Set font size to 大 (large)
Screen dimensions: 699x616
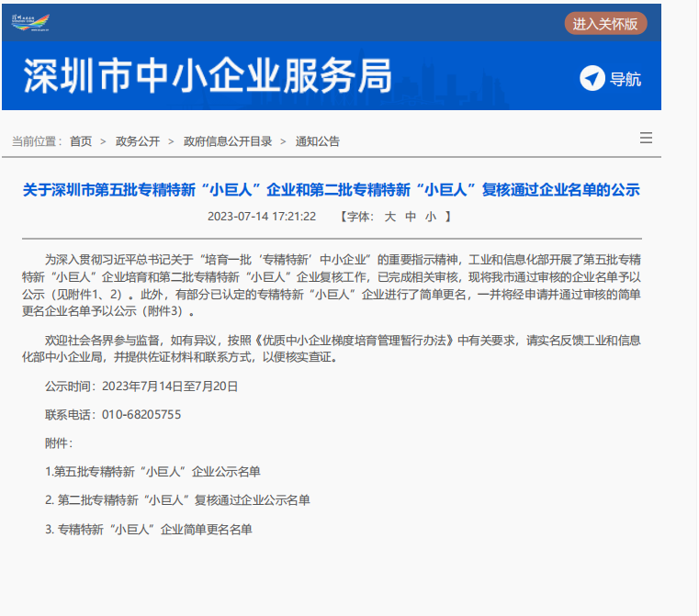coord(389,217)
